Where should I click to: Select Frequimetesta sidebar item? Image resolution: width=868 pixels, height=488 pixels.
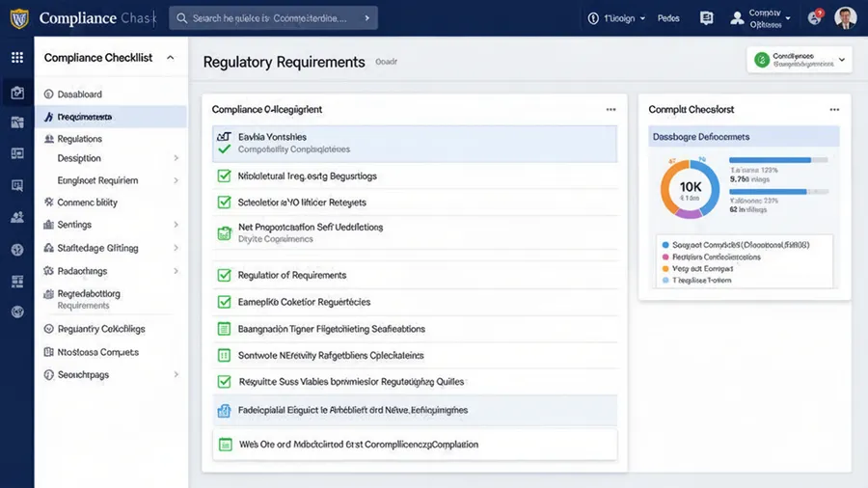[111, 117]
